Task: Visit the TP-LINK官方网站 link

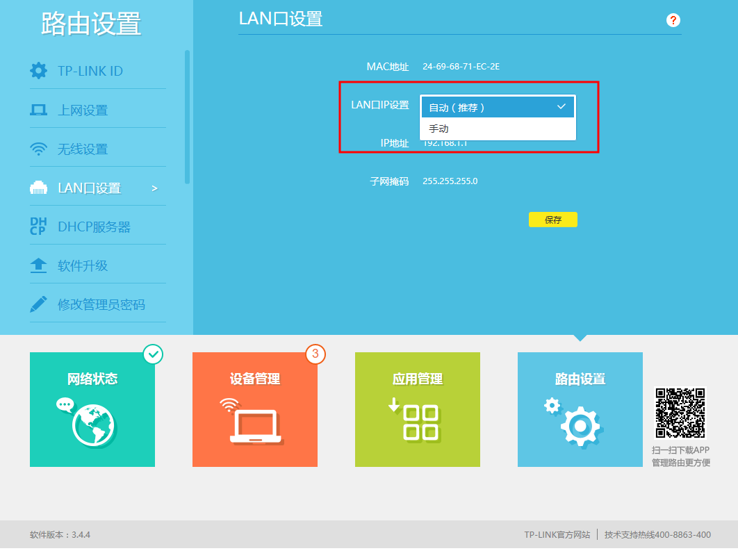Action: tap(557, 534)
